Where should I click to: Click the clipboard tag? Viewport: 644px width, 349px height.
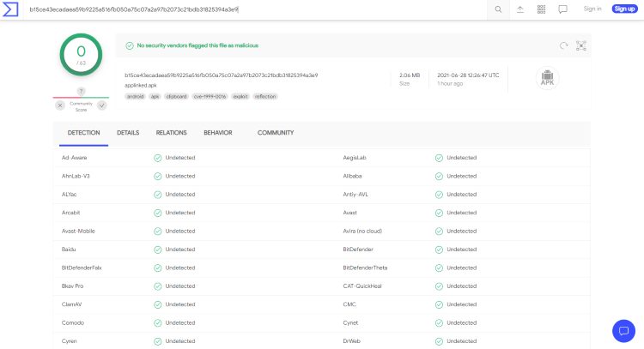click(177, 96)
